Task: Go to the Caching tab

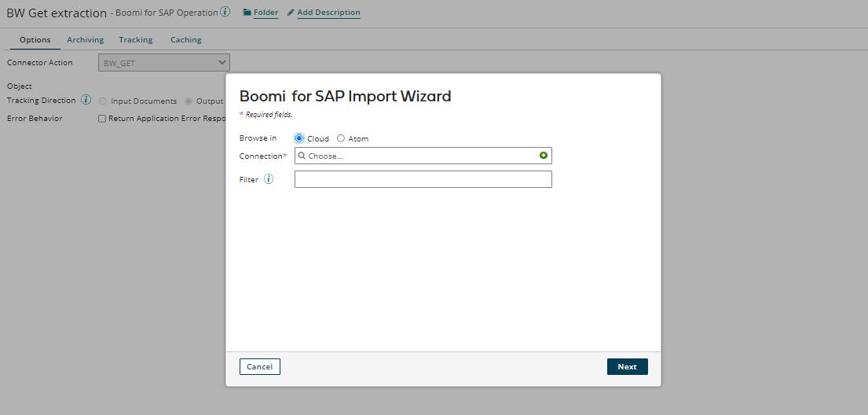Action: [x=186, y=40]
